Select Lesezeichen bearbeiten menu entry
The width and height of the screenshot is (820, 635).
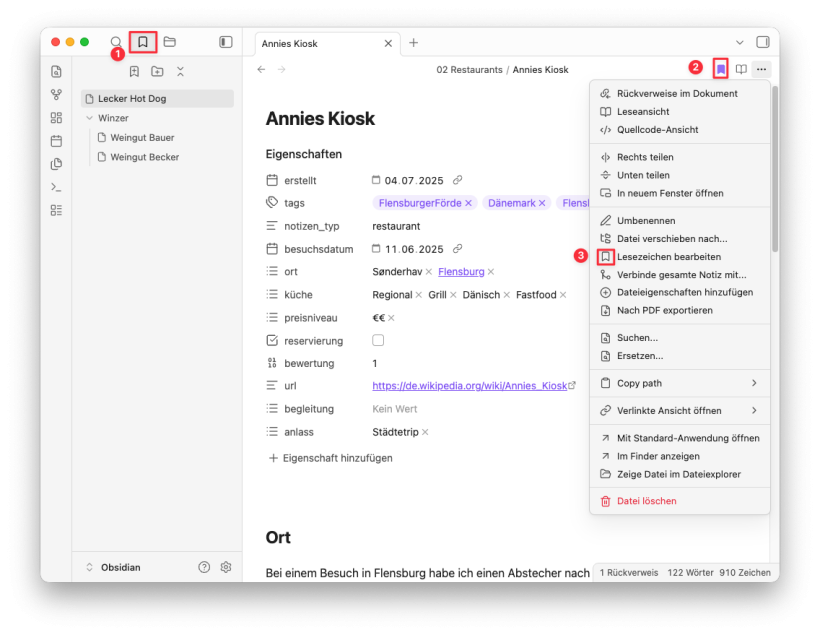pos(668,257)
